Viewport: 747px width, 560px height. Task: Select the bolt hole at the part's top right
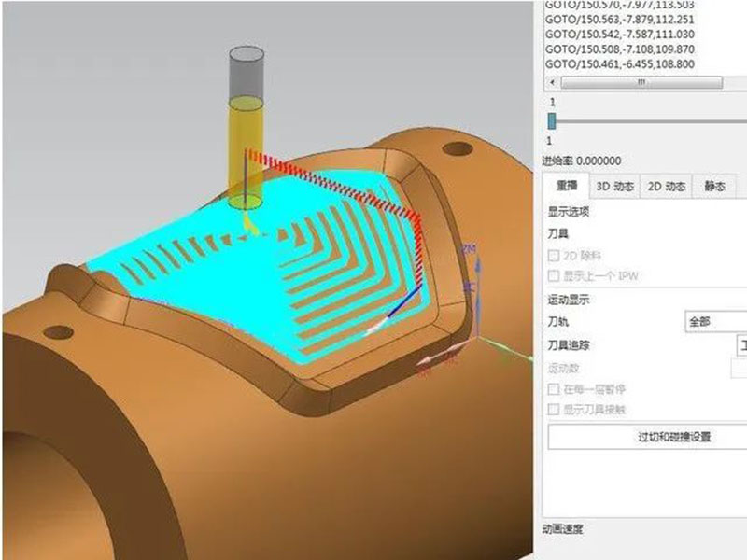(x=456, y=147)
